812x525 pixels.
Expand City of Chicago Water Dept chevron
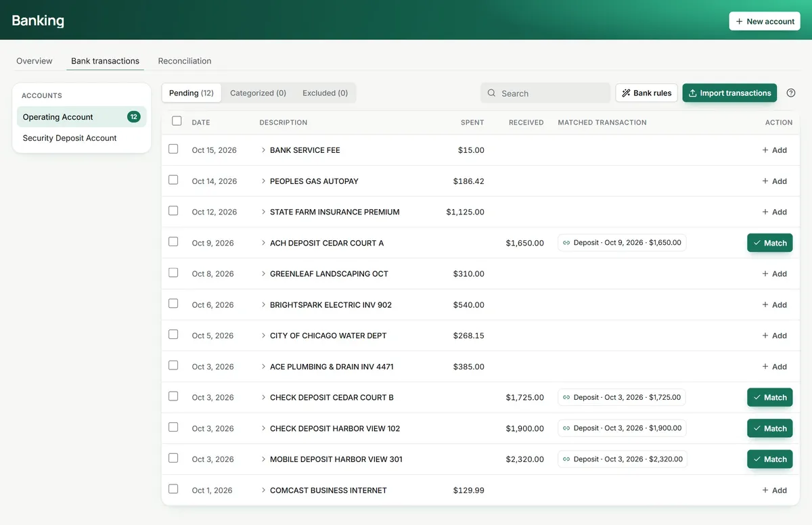(263, 336)
